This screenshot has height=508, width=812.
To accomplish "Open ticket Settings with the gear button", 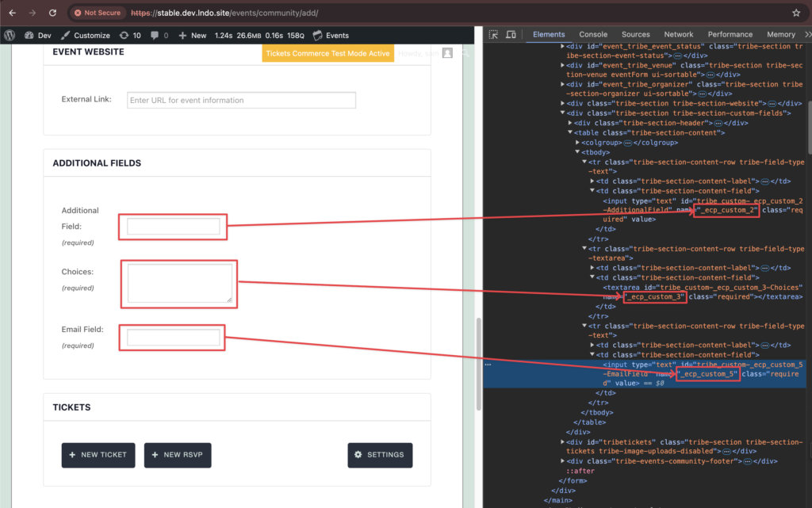I will coord(380,455).
